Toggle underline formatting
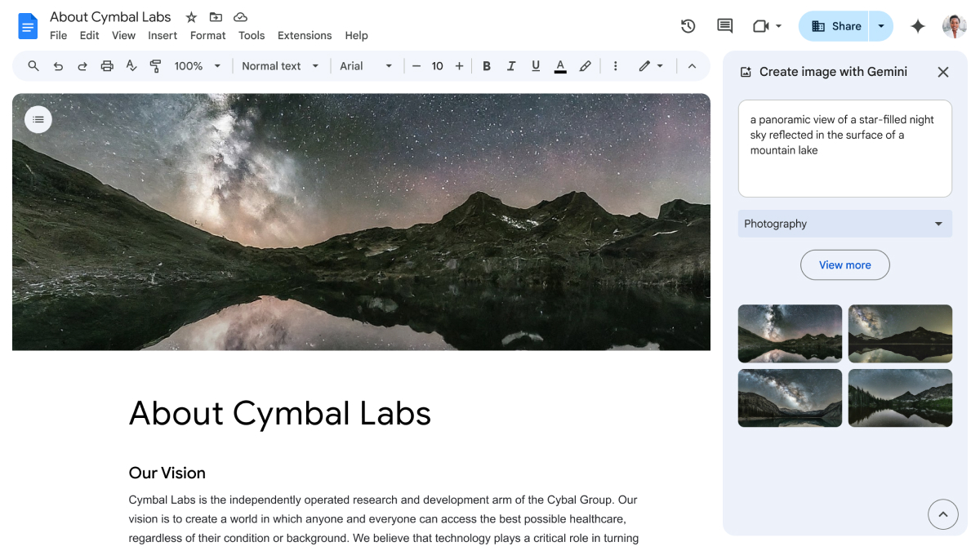980x551 pixels. coord(536,65)
